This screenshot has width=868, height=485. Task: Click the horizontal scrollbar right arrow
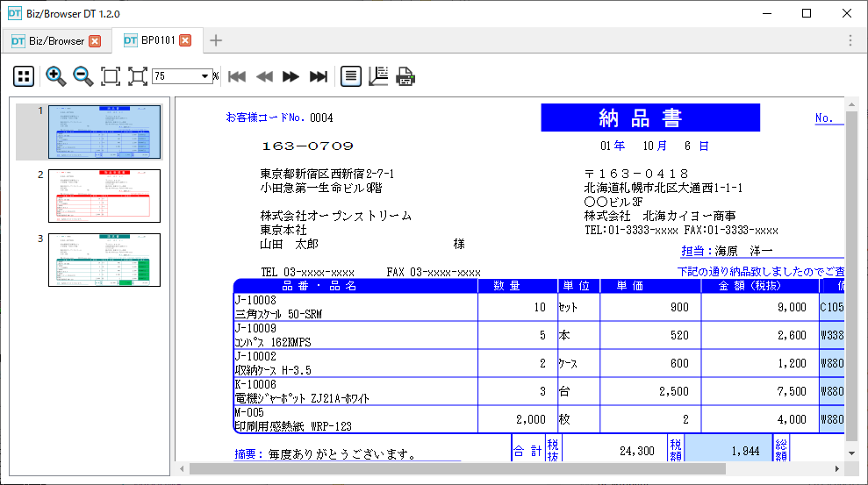coord(838,469)
